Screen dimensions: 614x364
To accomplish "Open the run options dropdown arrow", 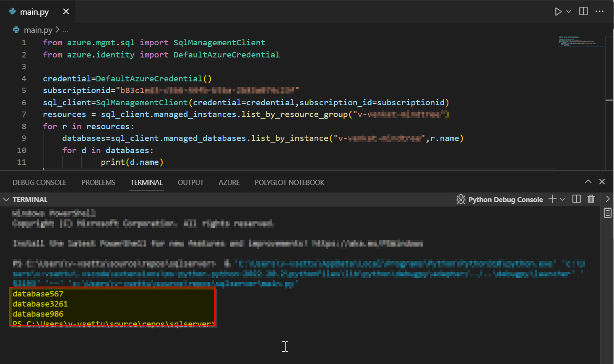I will coord(569,11).
